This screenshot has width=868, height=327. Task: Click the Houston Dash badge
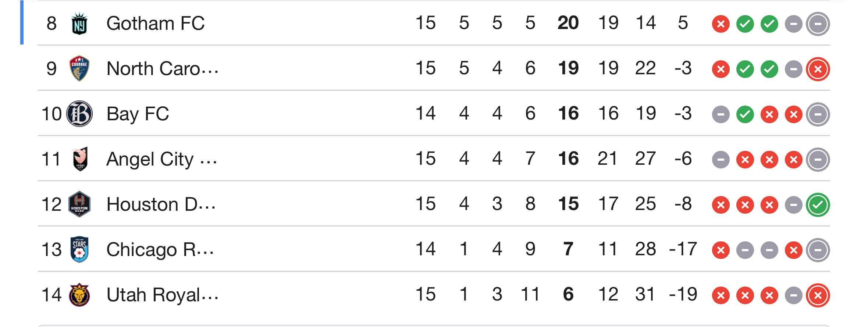coord(79,204)
